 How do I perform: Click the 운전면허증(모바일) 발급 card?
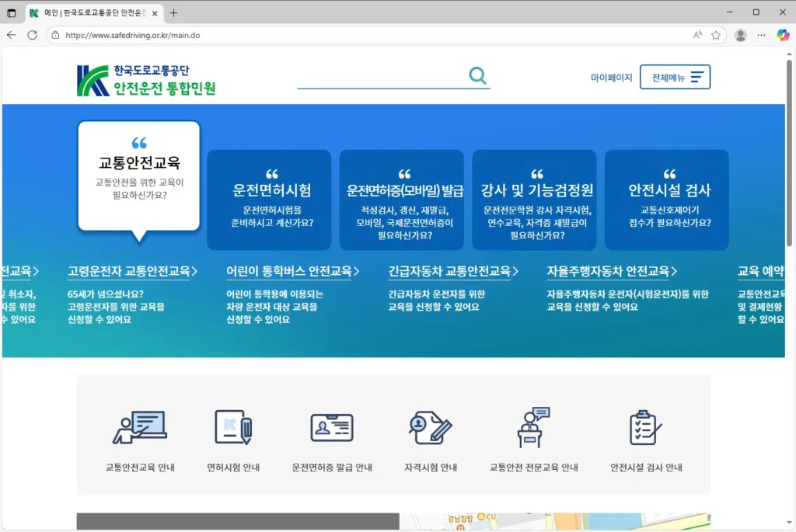(x=402, y=200)
